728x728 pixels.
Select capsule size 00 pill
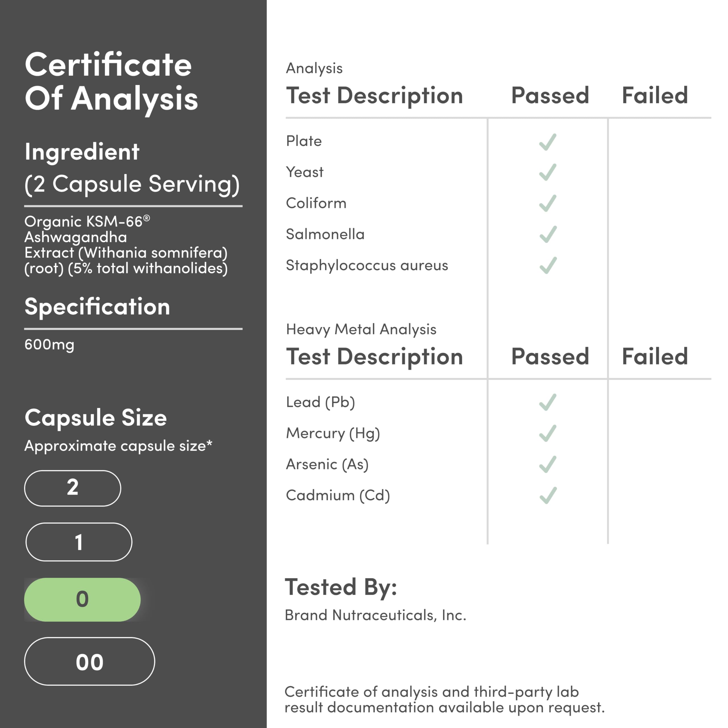pyautogui.click(x=89, y=661)
